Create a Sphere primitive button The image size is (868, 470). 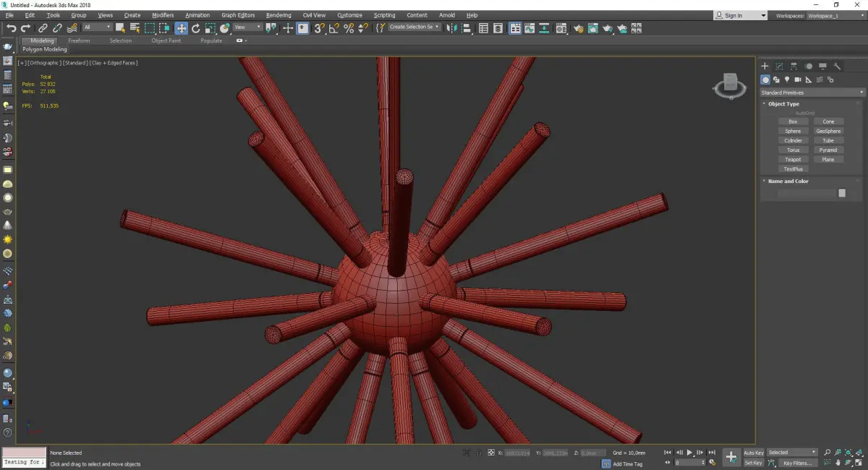793,131
